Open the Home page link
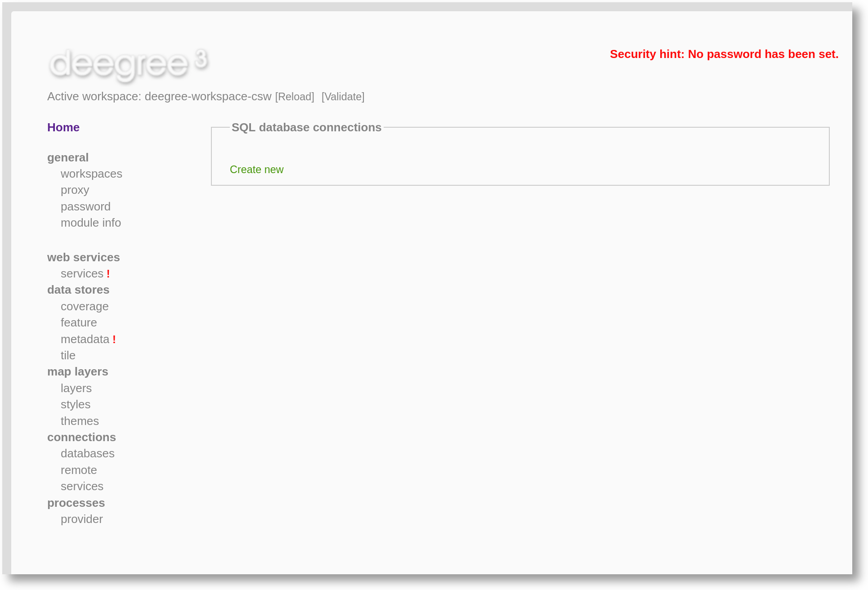Screen dimensions: 868x590 [63, 127]
